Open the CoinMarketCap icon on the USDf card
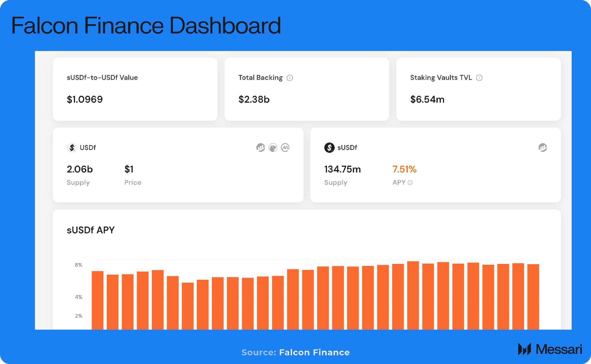This screenshot has height=364, width=591. click(285, 148)
